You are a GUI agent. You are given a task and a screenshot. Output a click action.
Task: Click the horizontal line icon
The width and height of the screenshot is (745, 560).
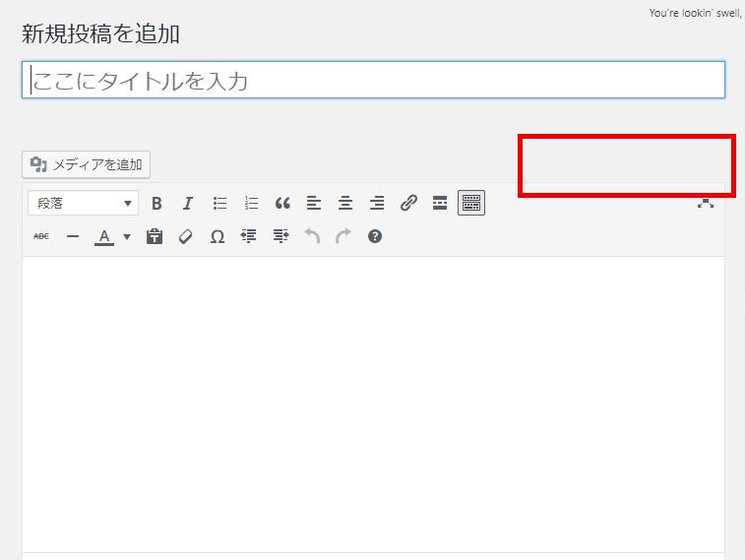pyautogui.click(x=73, y=237)
